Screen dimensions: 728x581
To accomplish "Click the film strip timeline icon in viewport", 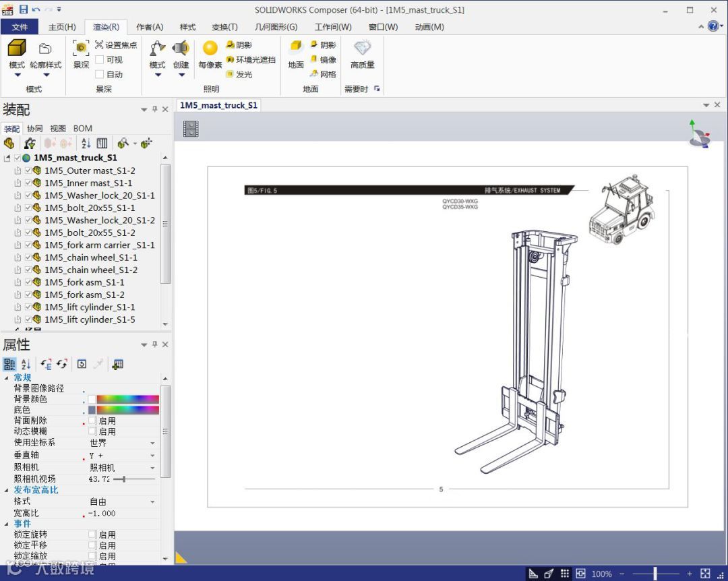I will click(191, 129).
